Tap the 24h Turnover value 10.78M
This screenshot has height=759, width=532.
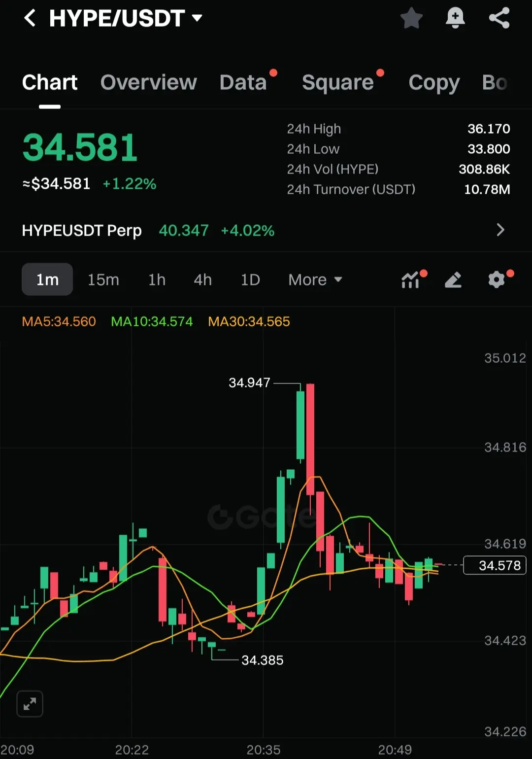click(x=487, y=190)
